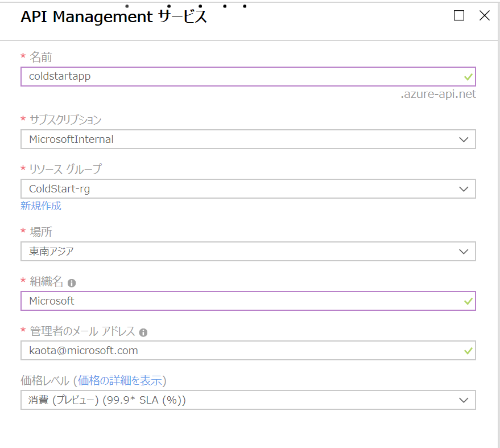Click the 新規作成 link under リソース グループ

click(40, 206)
